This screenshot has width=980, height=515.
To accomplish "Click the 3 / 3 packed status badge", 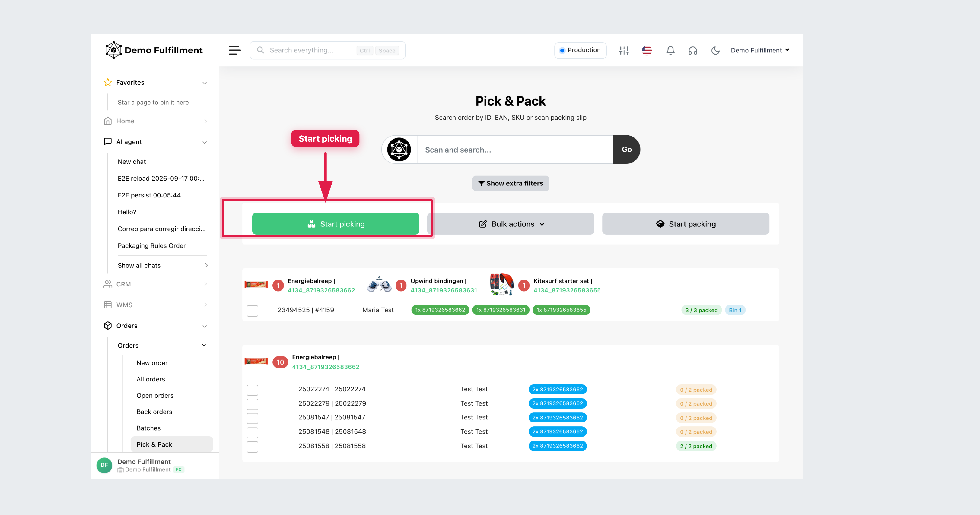I will 701,310.
